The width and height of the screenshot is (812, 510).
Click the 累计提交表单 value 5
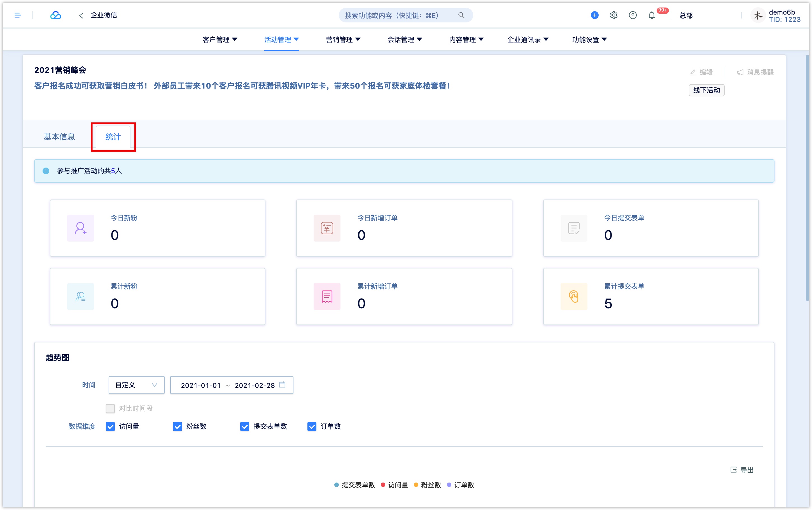(608, 303)
